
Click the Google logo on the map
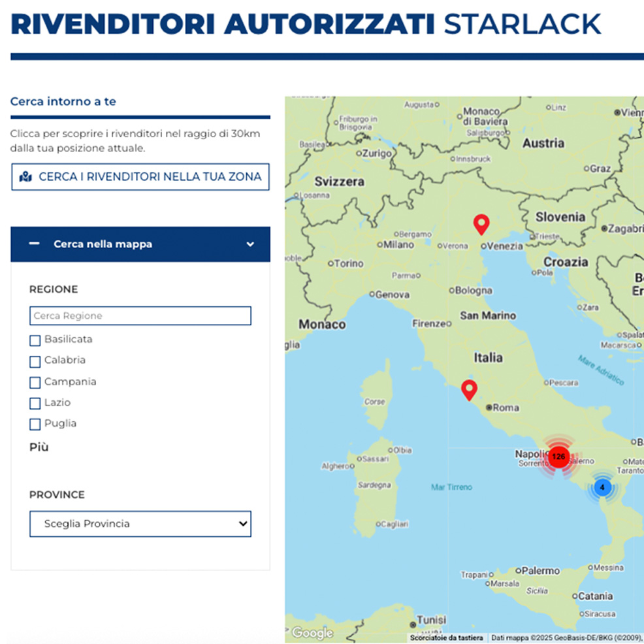[312, 632]
